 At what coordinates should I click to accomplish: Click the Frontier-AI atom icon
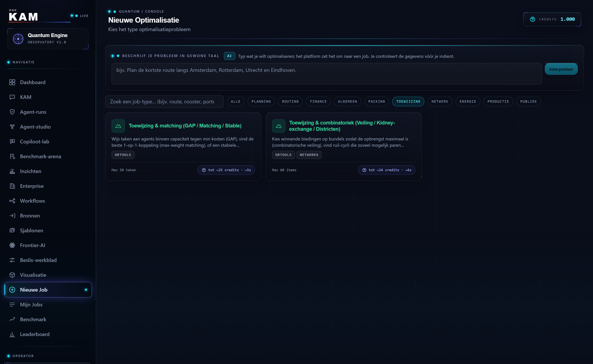coord(12,245)
